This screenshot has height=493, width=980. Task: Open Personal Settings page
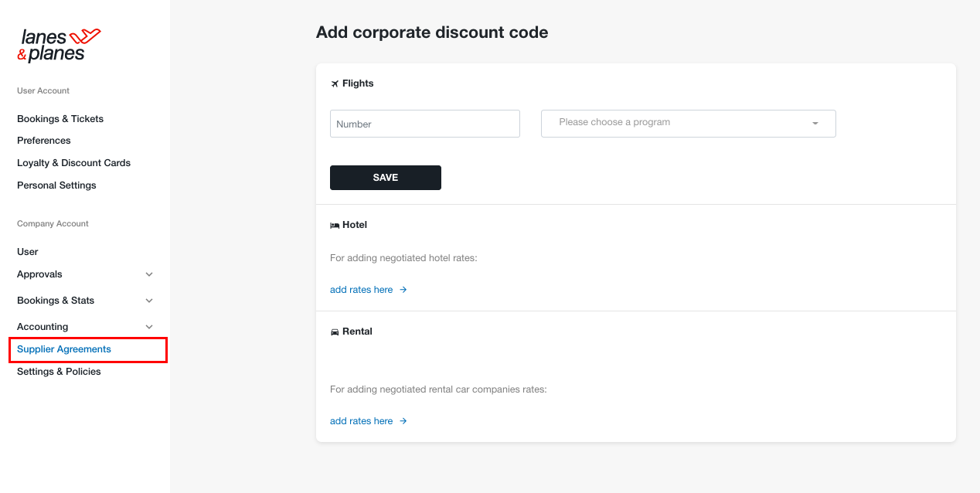pyautogui.click(x=57, y=185)
